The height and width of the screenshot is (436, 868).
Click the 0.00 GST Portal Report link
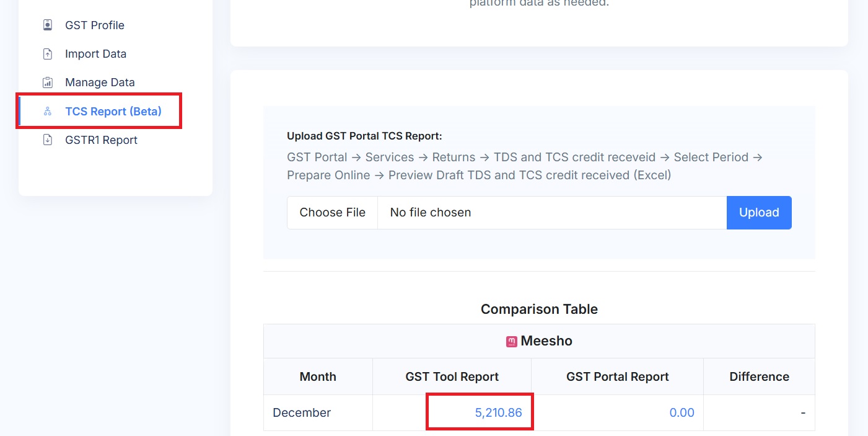683,412
